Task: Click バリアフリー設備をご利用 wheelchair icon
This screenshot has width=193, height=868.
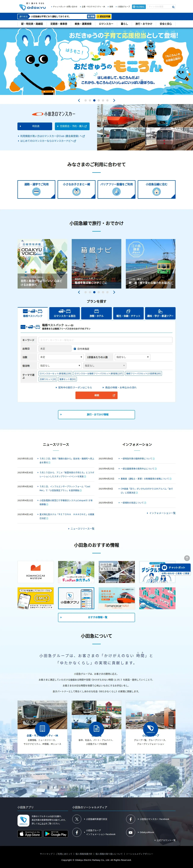Action: point(117,192)
